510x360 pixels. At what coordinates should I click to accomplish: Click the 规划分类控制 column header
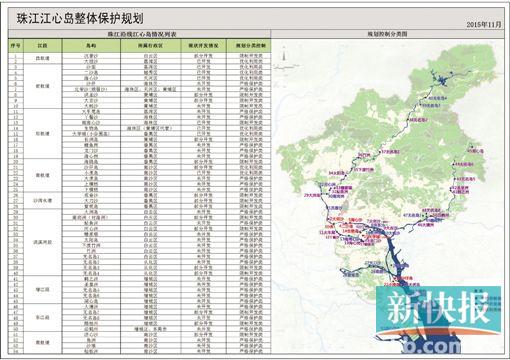249,46
